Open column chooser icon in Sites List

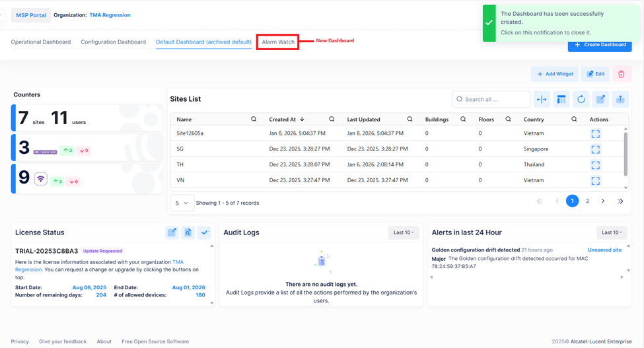click(x=561, y=100)
